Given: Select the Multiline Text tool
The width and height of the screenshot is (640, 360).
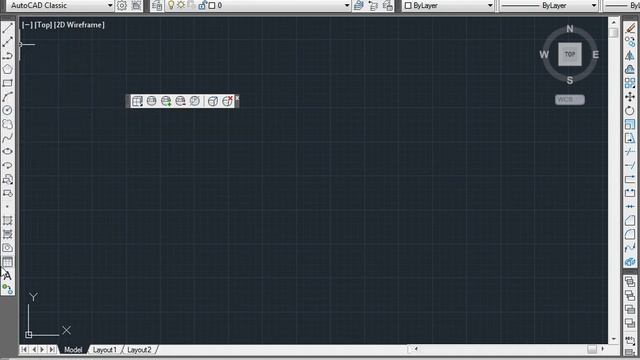Looking at the screenshot, I should point(7,276).
